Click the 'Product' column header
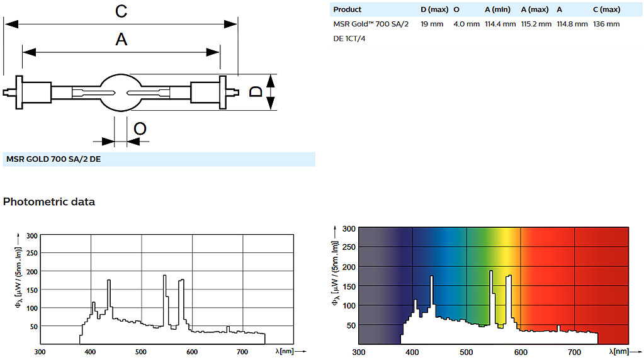Viewport: 644px width, 360px height. pyautogui.click(x=347, y=9)
